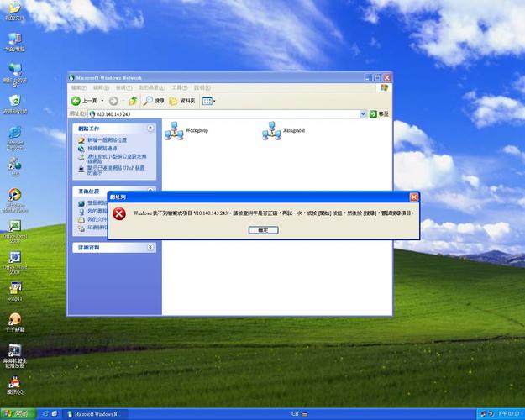Click the 開始 Start button
Image resolution: width=525 pixels, height=420 pixels.
(x=18, y=413)
